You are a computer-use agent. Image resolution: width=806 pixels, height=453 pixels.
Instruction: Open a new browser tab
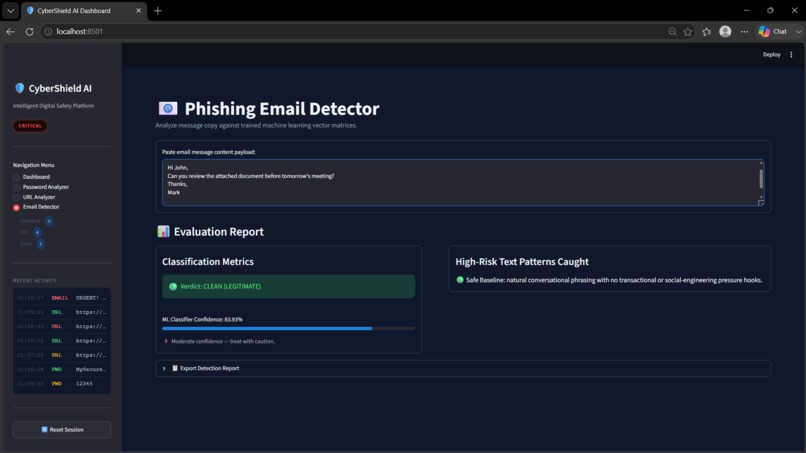[158, 10]
